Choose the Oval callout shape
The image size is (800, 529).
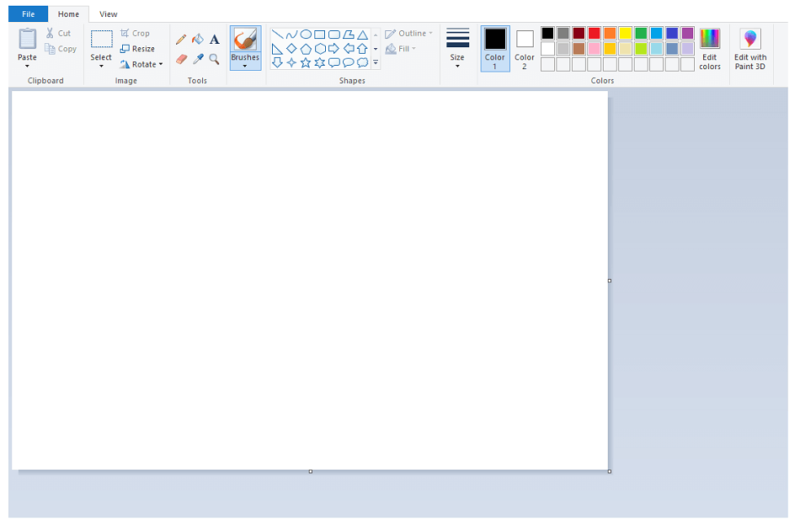[348, 63]
